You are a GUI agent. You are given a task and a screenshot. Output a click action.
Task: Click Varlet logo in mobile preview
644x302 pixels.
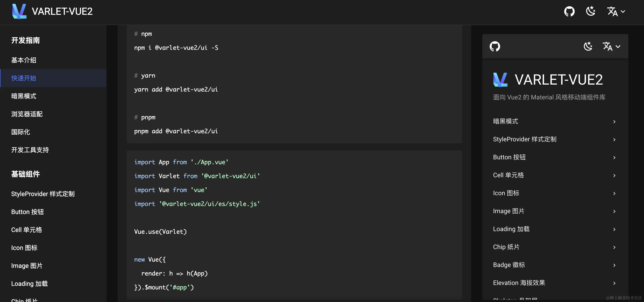[x=500, y=80]
